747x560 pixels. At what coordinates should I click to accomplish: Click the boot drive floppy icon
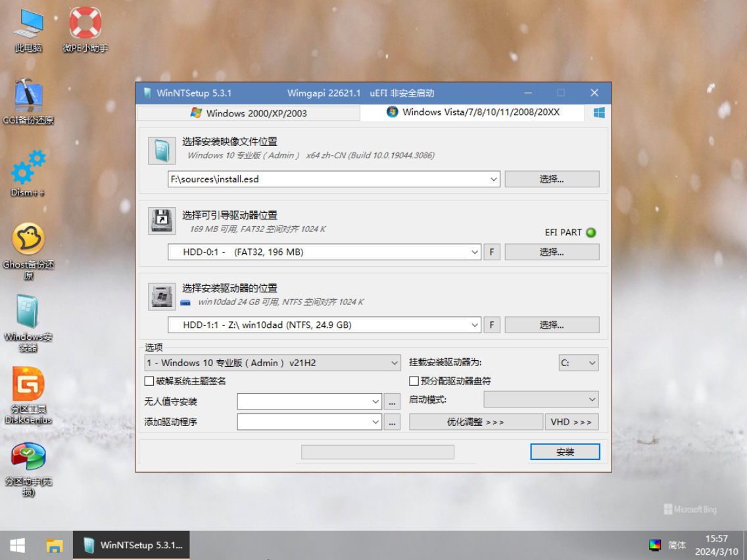pos(162,220)
